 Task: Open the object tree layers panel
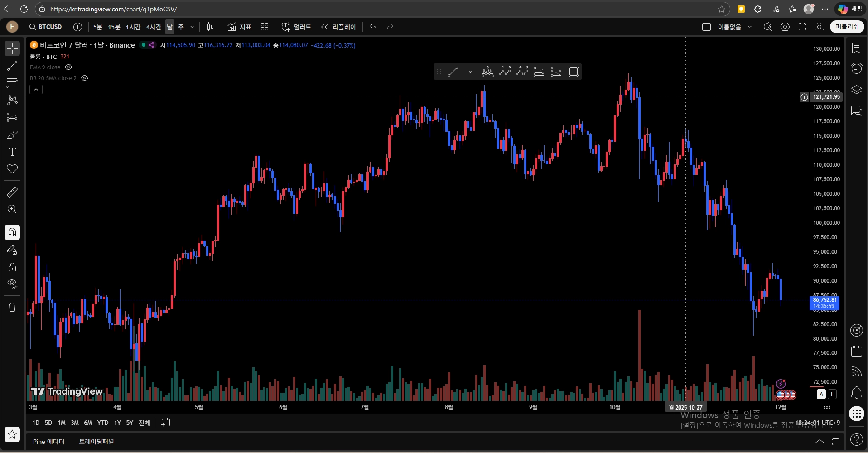[x=857, y=90]
